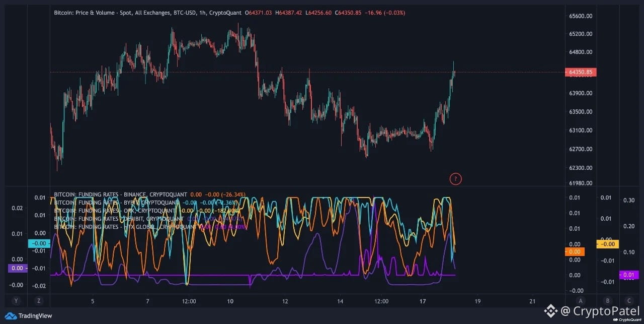644x324 pixels.
Task: Select the B price scale button
Action: click(607, 301)
